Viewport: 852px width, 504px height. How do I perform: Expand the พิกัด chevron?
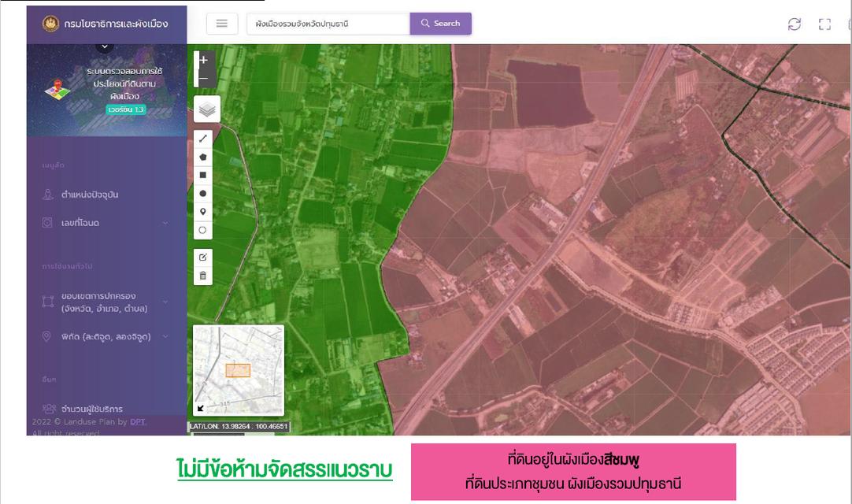coord(165,336)
